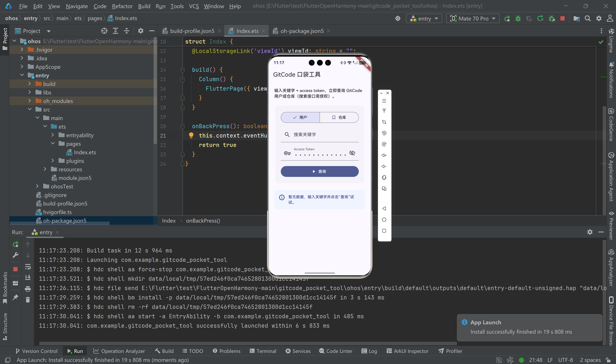This screenshot has width=616, height=364.
Task: Click the red Stop button in top toolbar
Action: [563, 18]
